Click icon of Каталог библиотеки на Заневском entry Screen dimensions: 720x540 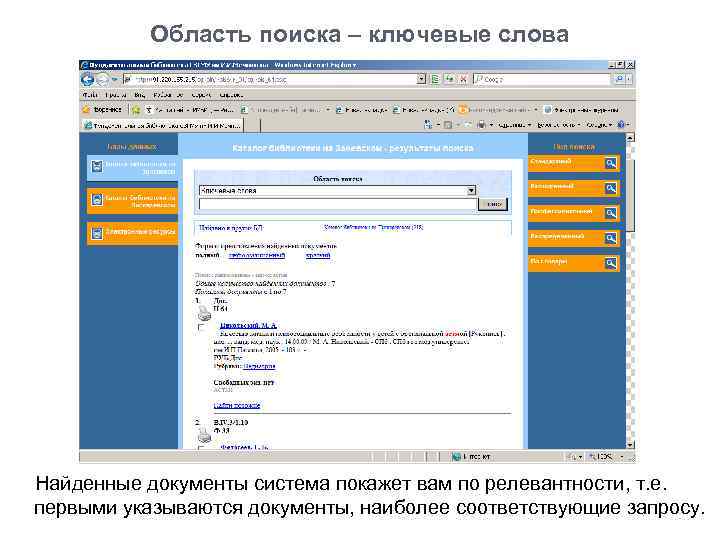[96, 166]
